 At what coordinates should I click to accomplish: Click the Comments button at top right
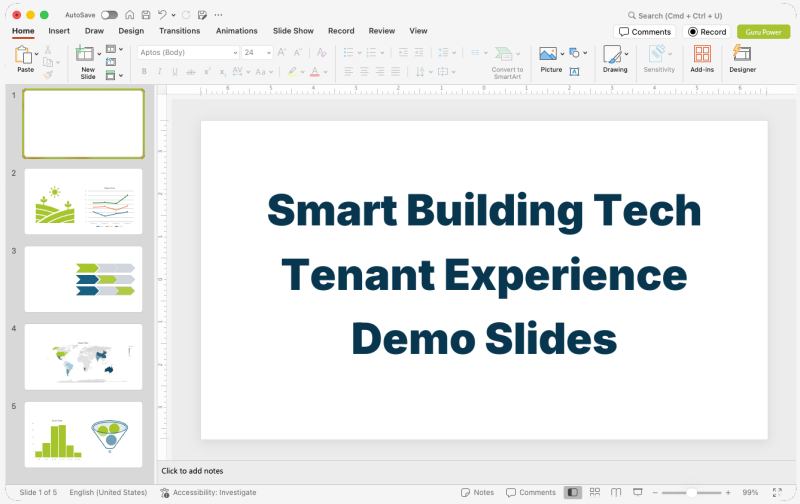[x=645, y=32]
